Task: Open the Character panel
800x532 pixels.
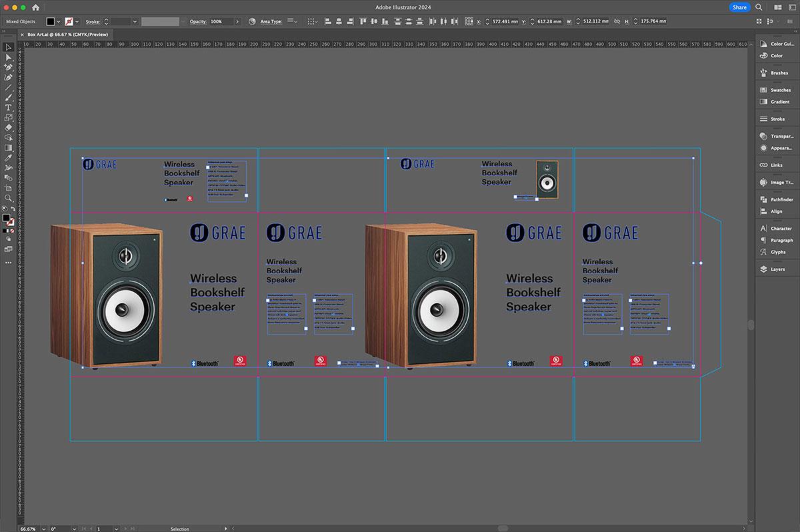Action: click(777, 228)
